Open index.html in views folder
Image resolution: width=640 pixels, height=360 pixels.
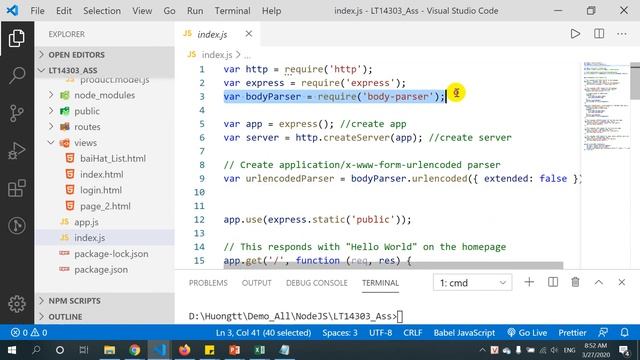[102, 174]
